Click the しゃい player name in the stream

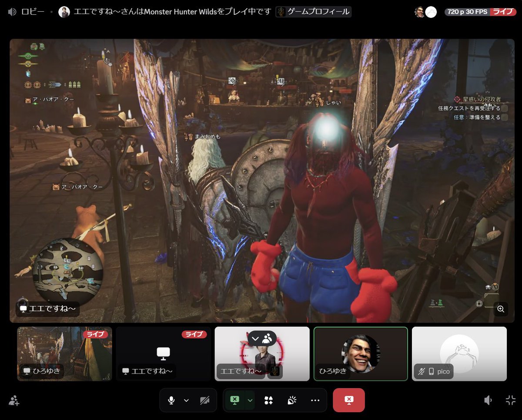[333, 103]
